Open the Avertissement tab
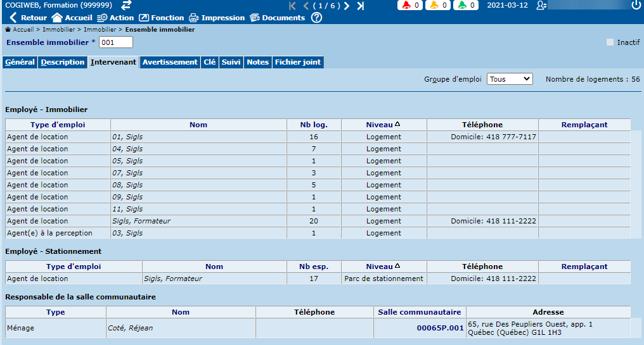The height and width of the screenshot is (345, 644). click(x=170, y=62)
